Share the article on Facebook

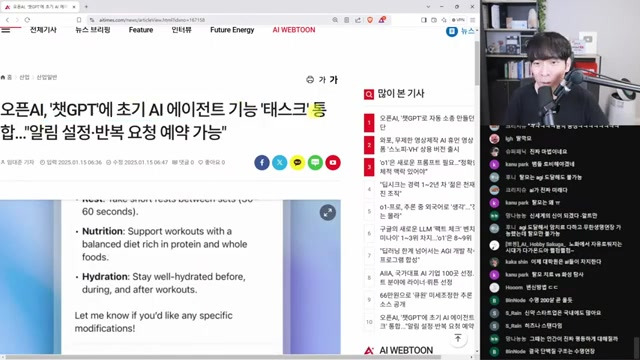[x=262, y=162]
